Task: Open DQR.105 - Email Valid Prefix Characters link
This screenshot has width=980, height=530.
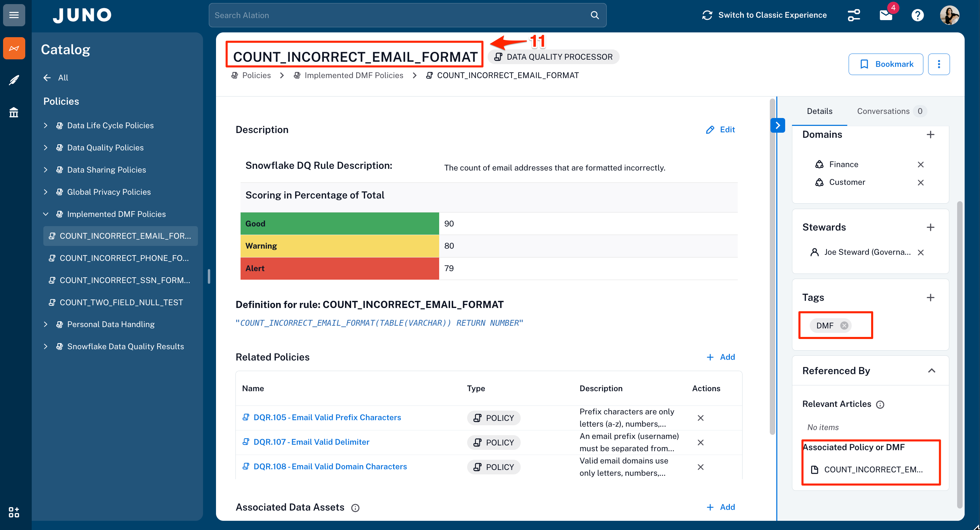Action: click(x=327, y=417)
